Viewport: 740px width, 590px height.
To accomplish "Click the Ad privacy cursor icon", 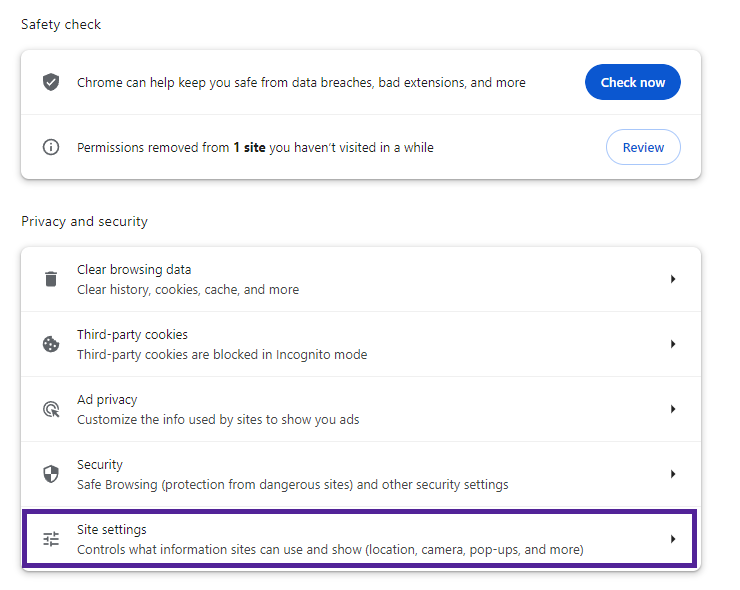I will [x=51, y=409].
